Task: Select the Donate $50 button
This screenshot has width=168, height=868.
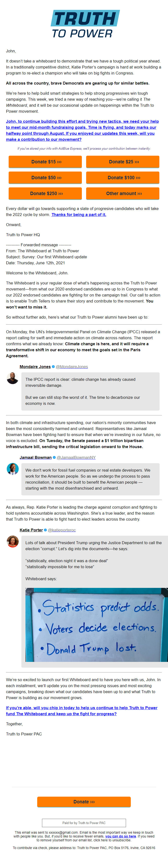Action: (x=45, y=178)
